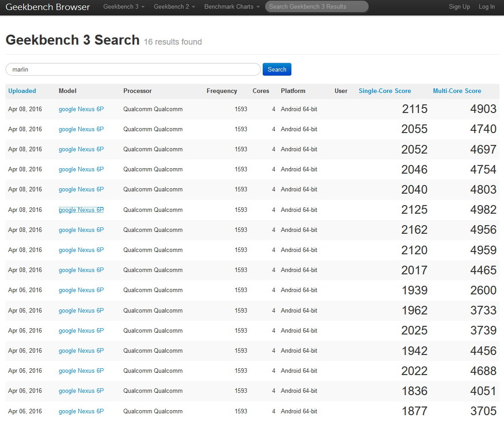Viewport: 504px width, 422px height.
Task: Open Nexus 6P result scoring 2022
Action: [81, 371]
